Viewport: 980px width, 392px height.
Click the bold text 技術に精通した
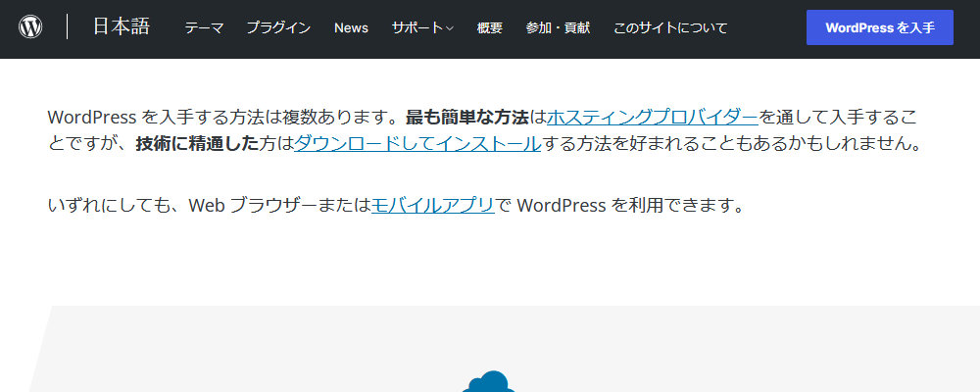click(x=197, y=144)
